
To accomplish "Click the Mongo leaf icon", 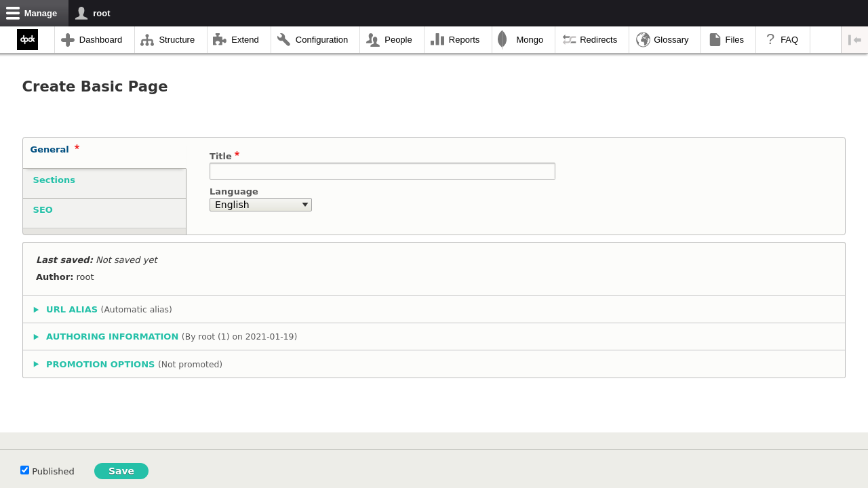I will [x=502, y=40].
